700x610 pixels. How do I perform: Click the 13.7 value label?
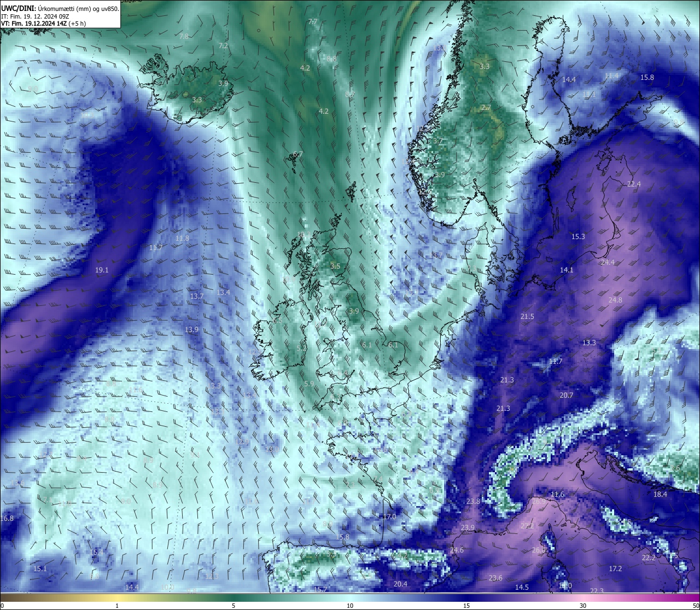coord(196,296)
